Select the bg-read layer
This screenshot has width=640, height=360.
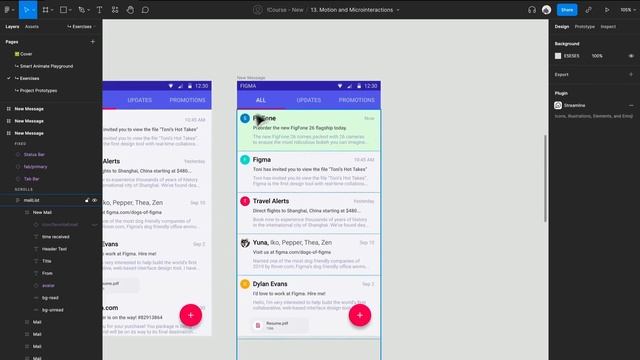(x=50, y=298)
